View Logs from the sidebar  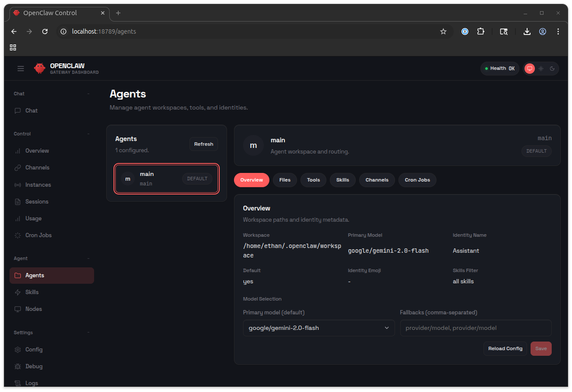[32, 383]
